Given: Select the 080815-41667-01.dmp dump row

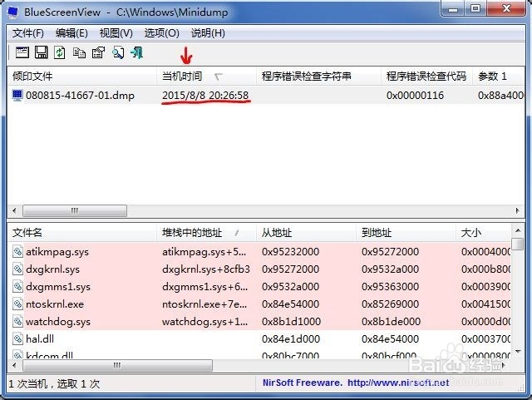Looking at the screenshot, I should [x=266, y=96].
